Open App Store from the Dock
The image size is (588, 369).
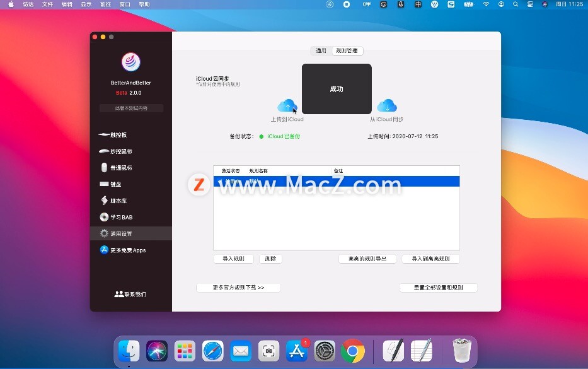[x=297, y=351]
